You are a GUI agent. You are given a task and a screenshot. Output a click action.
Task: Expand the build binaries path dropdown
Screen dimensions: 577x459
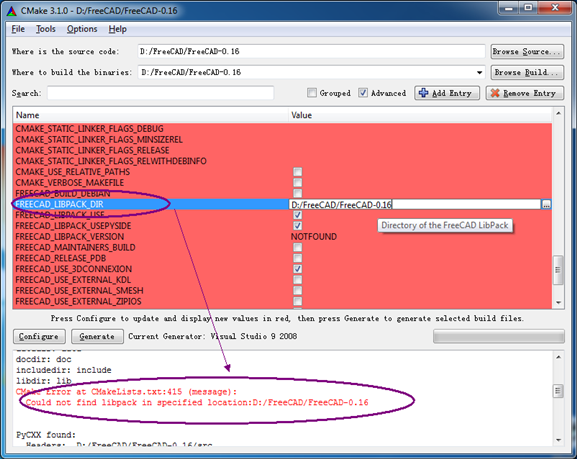479,73
